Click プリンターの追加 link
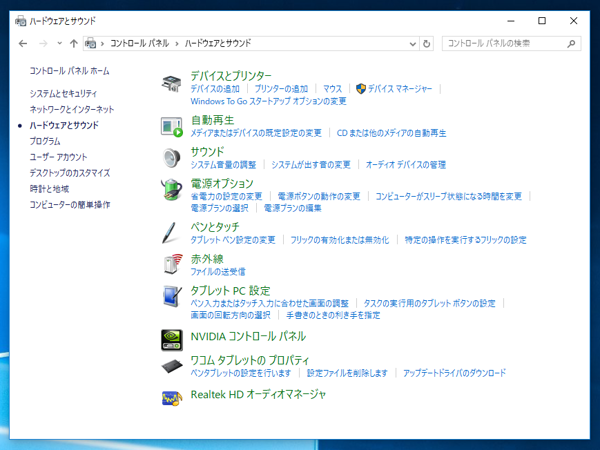 point(281,89)
